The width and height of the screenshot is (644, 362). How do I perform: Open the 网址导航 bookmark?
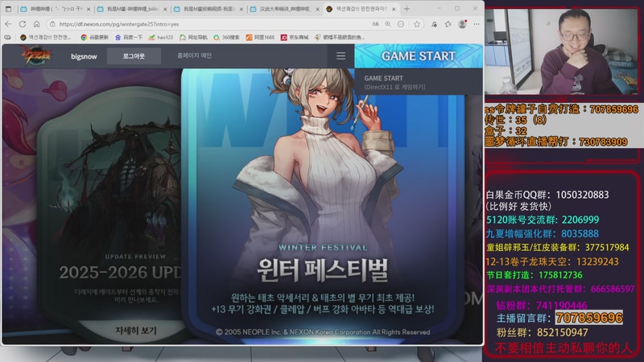coord(193,37)
